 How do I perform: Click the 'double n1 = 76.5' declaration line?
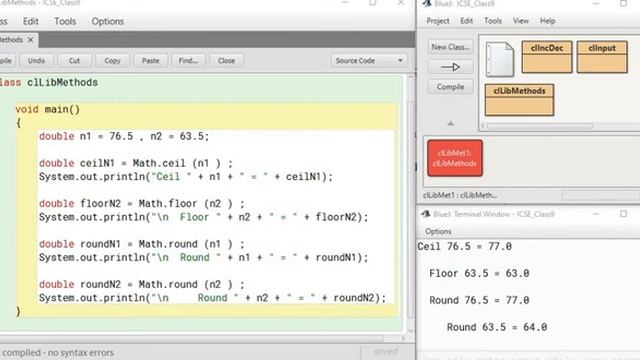tap(124, 136)
